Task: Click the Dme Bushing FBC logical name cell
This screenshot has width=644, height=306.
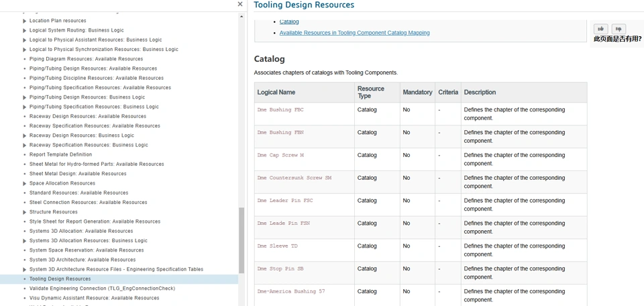Action: click(280, 110)
